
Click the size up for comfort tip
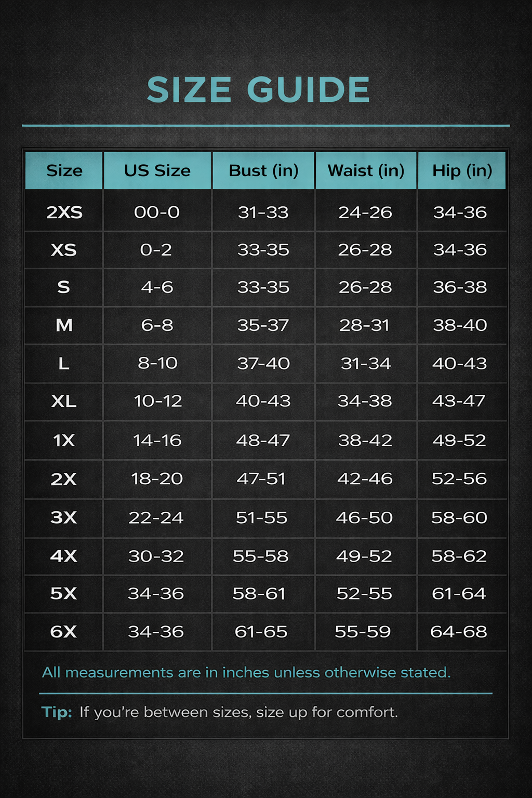220,712
